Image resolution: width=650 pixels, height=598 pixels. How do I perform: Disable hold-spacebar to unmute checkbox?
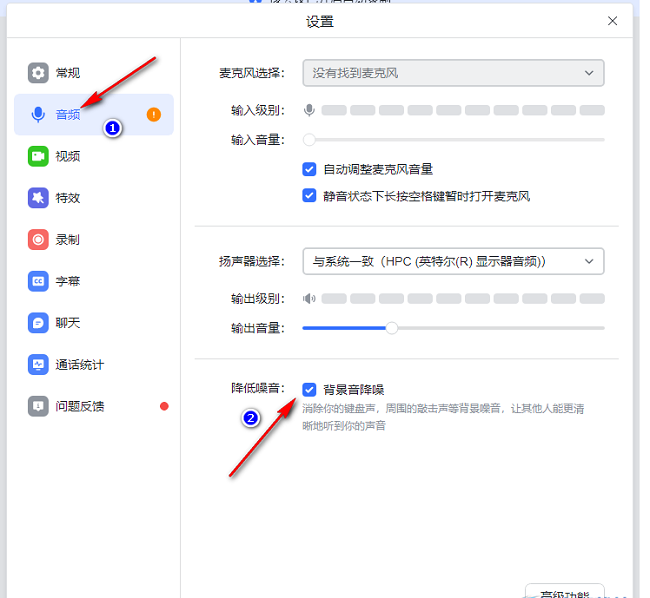coord(310,195)
